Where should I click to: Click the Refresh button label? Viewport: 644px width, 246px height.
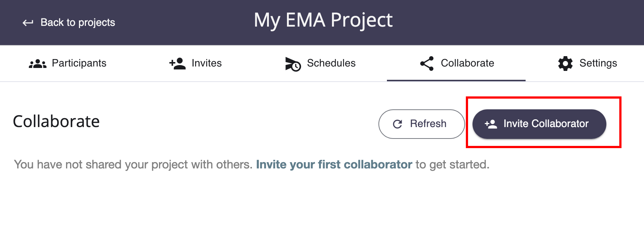(428, 124)
